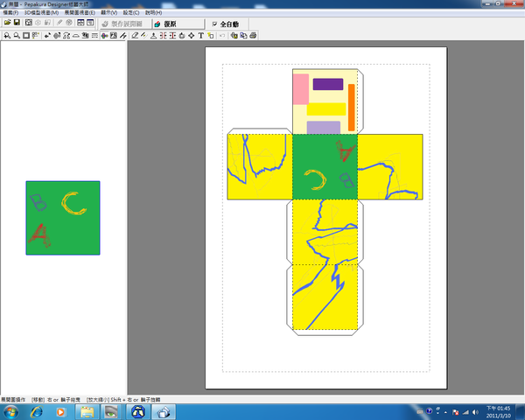Launch Internet Explorer from taskbar
Viewport: 525px width, 420px height.
point(36,411)
